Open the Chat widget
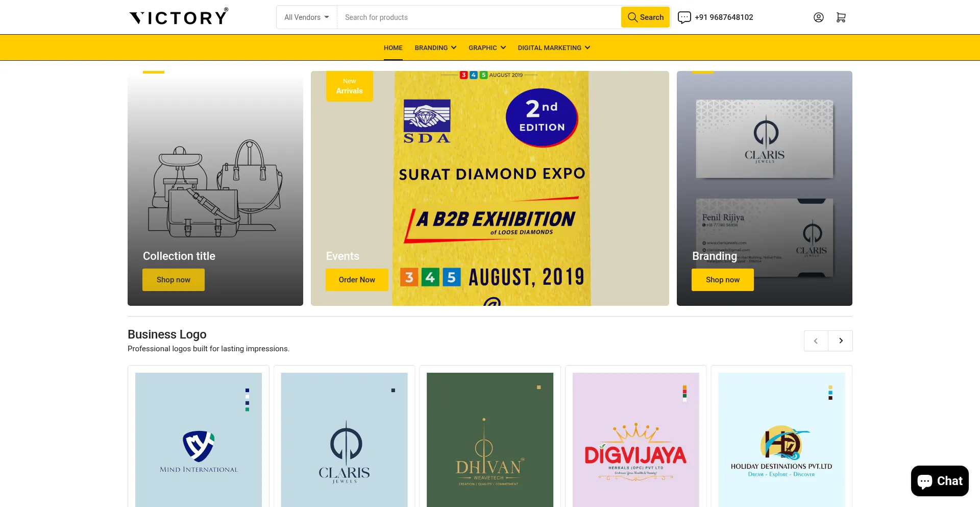The height and width of the screenshot is (507, 980). [940, 481]
